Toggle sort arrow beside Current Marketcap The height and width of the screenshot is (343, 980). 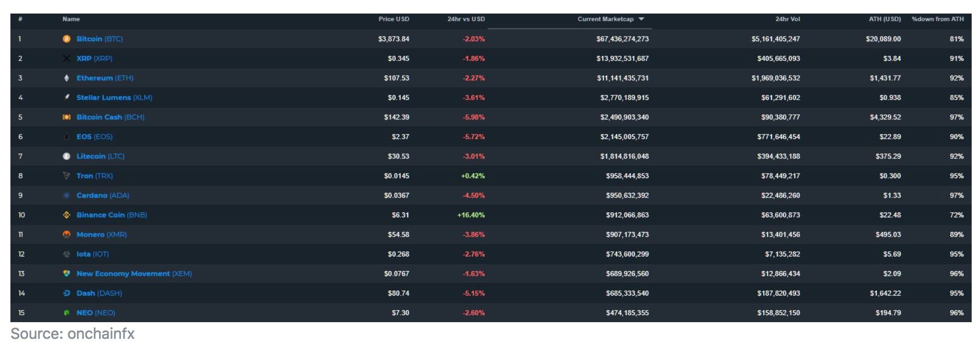coord(642,19)
